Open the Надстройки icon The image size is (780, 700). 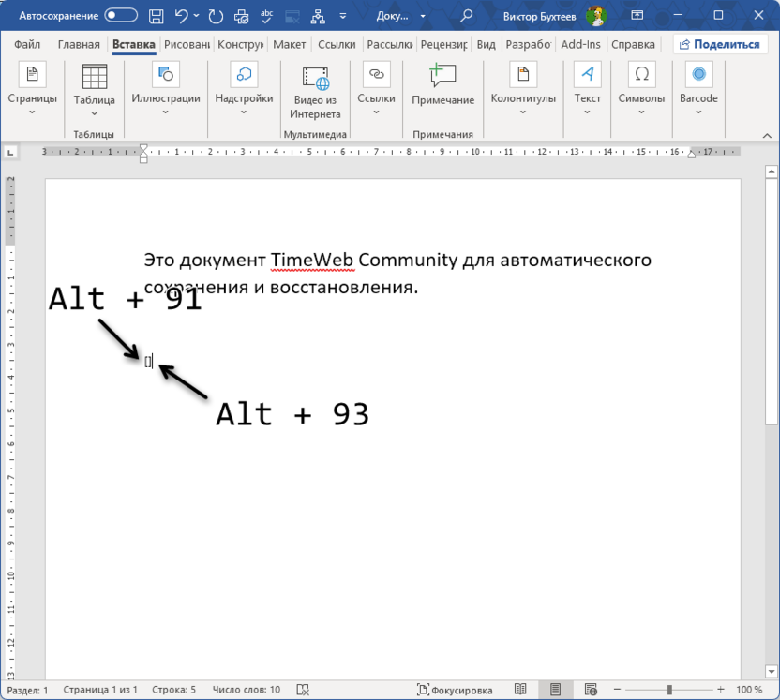click(x=244, y=75)
